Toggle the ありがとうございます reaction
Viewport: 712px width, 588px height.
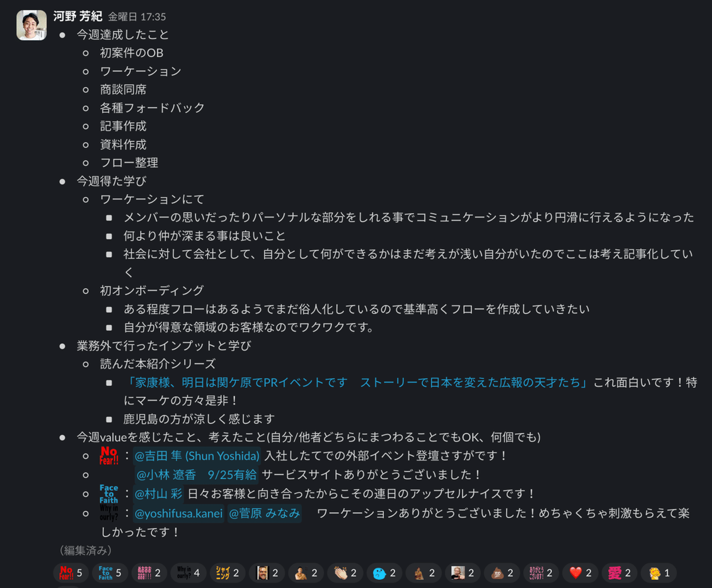[x=541, y=573]
